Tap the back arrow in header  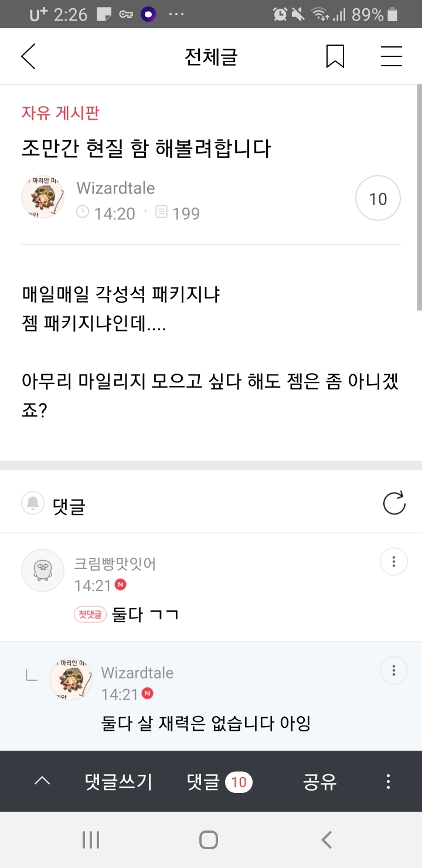(28, 57)
